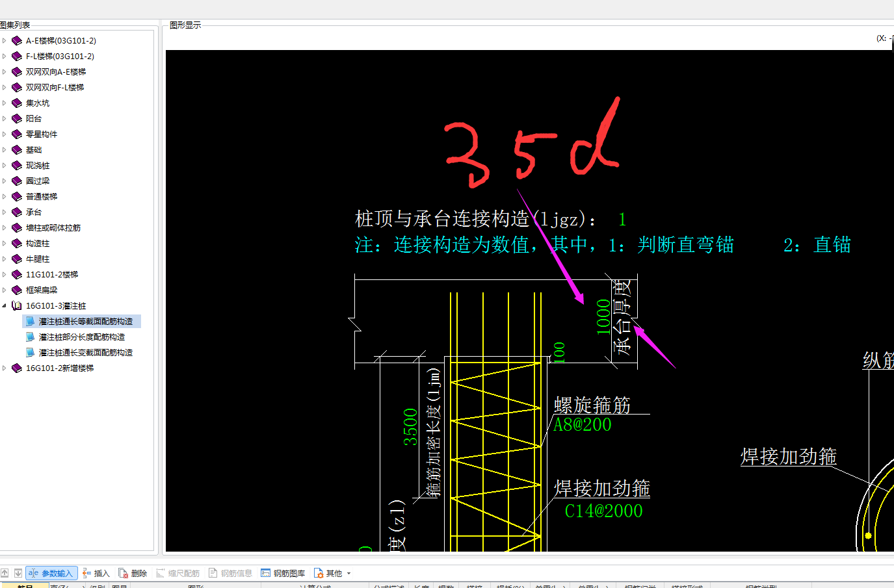Image resolution: width=894 pixels, height=588 pixels.
Task: Click the 删除 delete button
Action: click(x=133, y=573)
